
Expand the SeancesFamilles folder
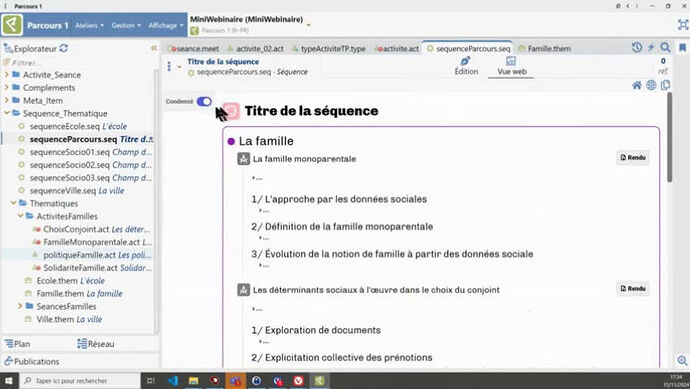[20, 306]
